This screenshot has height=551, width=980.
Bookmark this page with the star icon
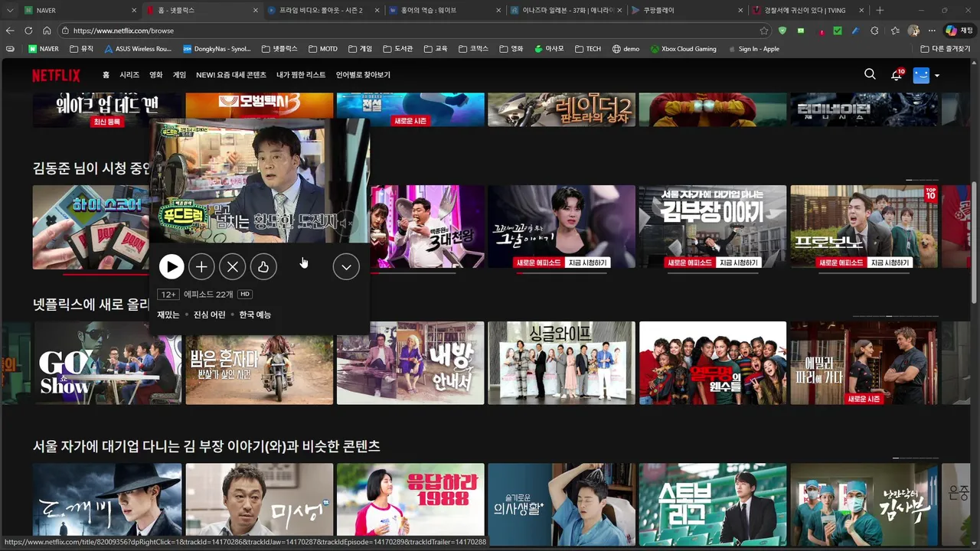[764, 31]
